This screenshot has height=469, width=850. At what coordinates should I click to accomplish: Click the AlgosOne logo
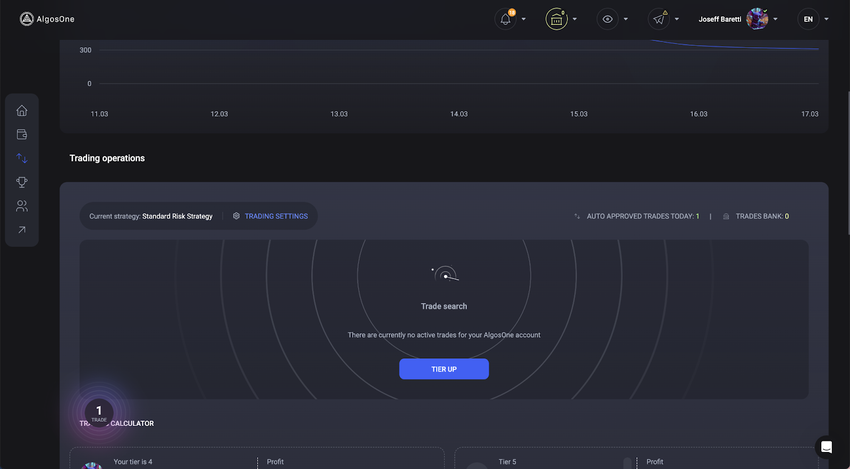(x=47, y=19)
